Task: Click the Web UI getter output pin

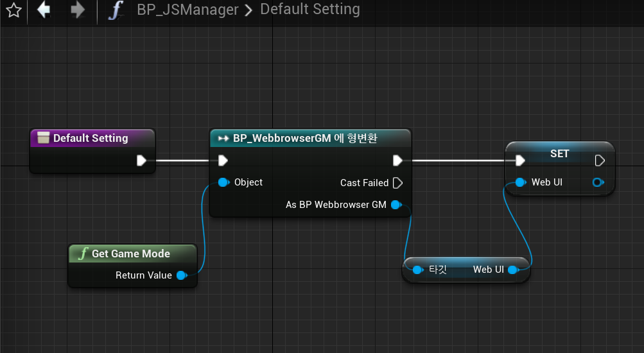Action: pyautogui.click(x=512, y=270)
